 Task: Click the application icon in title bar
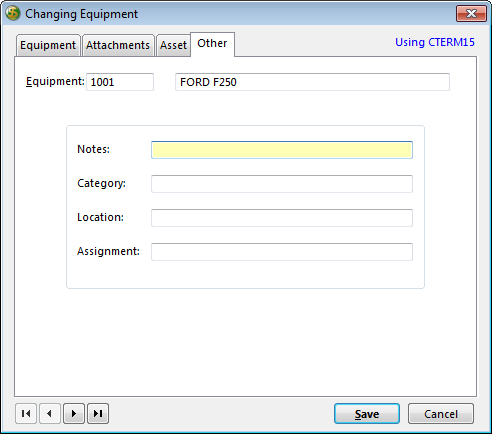[x=13, y=14]
